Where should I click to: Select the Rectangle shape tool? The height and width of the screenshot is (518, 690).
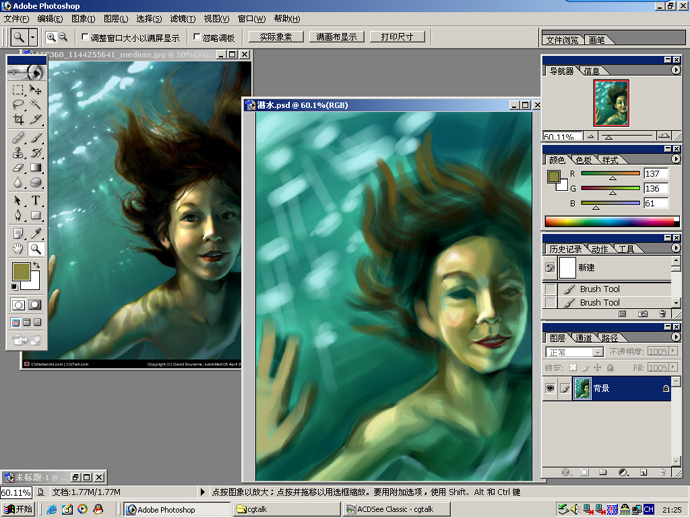tap(36, 215)
